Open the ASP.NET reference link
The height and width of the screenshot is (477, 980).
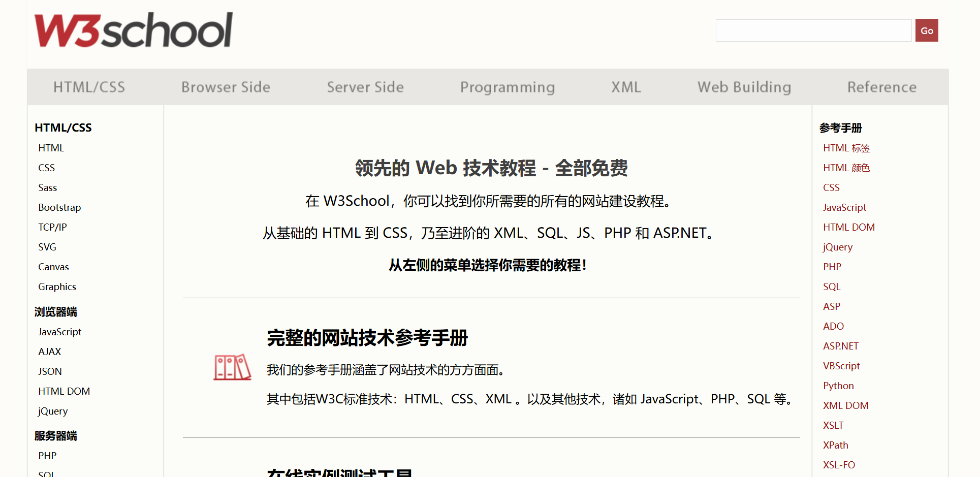click(x=841, y=346)
